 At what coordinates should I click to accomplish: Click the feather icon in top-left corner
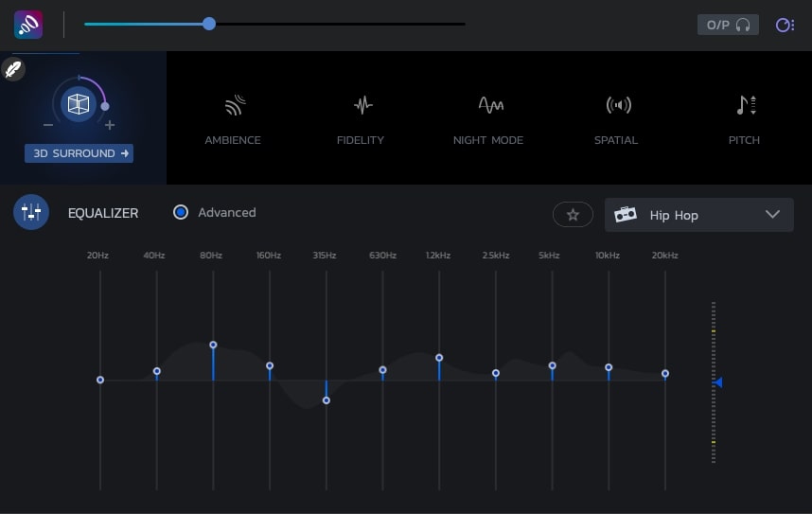(x=13, y=69)
